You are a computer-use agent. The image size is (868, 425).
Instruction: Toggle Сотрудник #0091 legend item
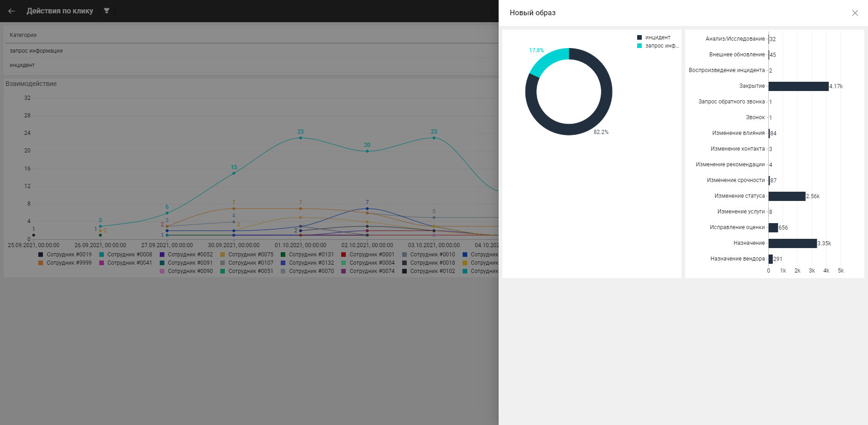186,263
